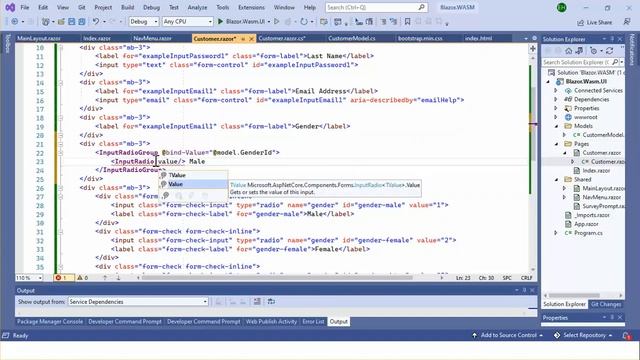640x360 pixels.
Task: Toggle auto hide pin on Solution Explorer
Action: [612, 39]
